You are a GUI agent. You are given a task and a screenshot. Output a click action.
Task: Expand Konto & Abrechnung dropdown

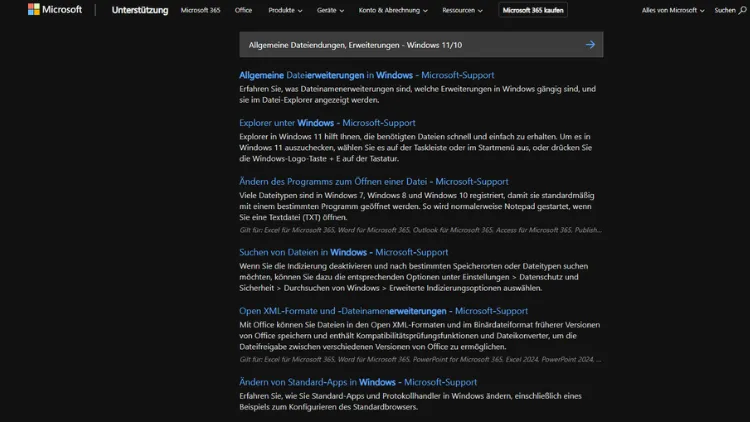click(393, 10)
